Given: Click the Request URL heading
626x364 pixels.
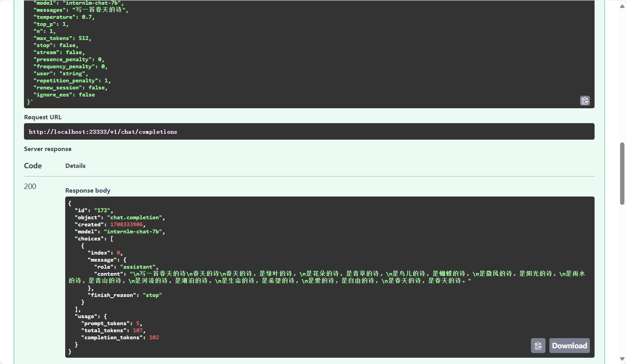Looking at the screenshot, I should point(43,117).
